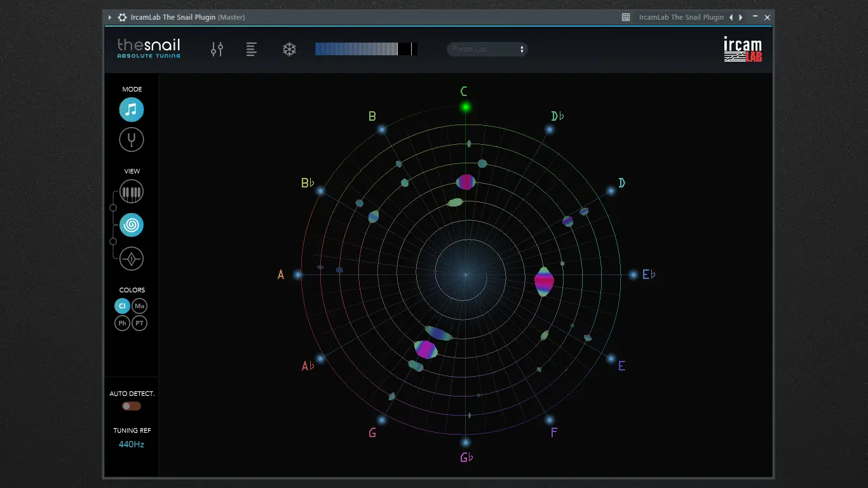Click the D note label
Viewport: 868px width, 488px height.
coord(622,183)
